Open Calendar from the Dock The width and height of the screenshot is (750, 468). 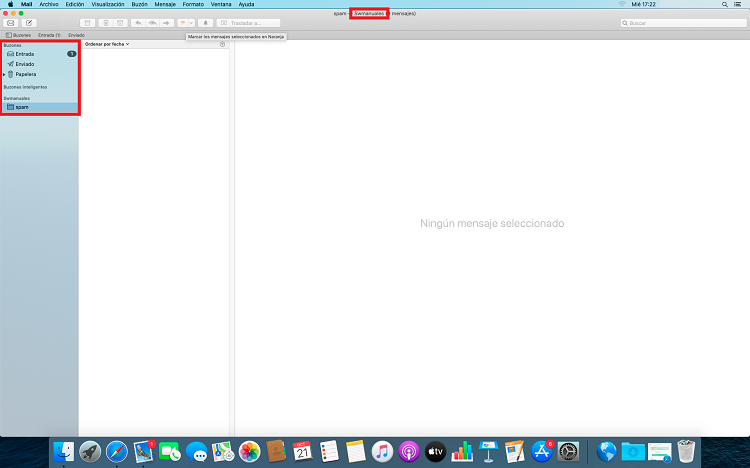point(302,451)
